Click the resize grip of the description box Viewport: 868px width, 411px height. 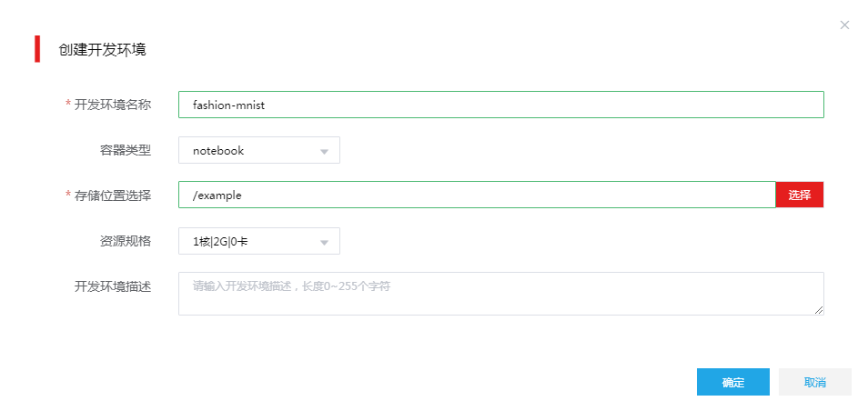tap(819, 311)
